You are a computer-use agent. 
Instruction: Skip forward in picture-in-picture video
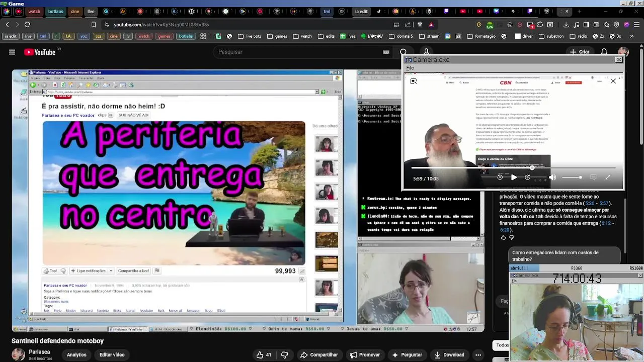click(x=527, y=177)
